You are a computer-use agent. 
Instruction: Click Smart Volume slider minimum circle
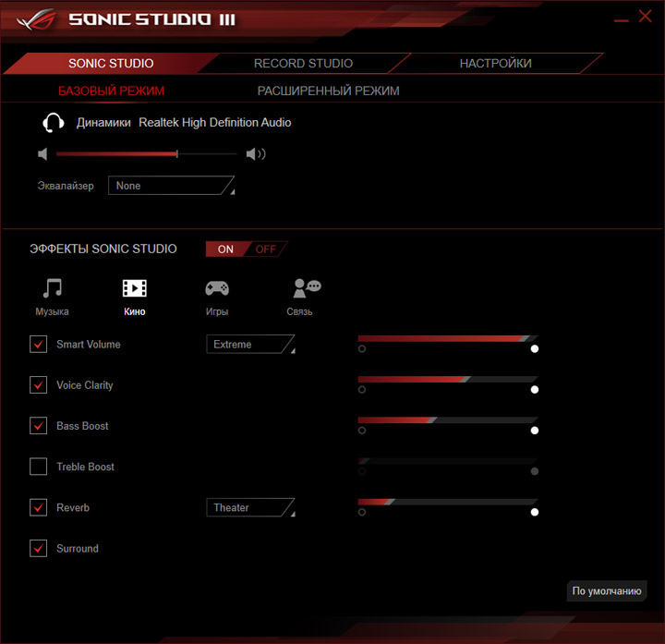coord(362,348)
